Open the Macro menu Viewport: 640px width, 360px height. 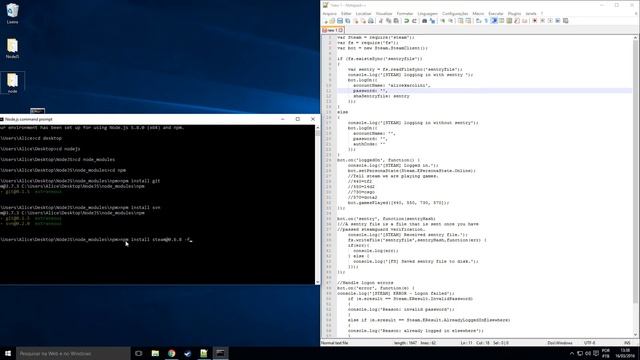tap(478, 13)
